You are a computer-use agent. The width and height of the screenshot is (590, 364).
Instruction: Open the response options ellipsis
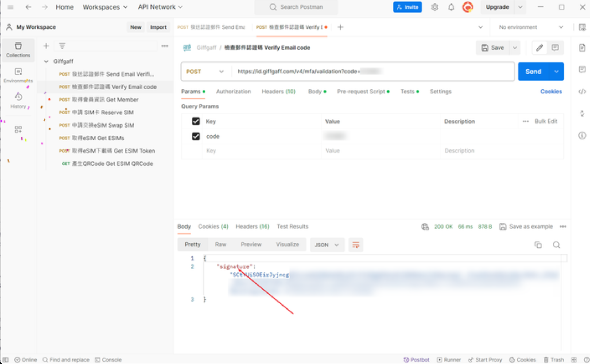click(563, 227)
